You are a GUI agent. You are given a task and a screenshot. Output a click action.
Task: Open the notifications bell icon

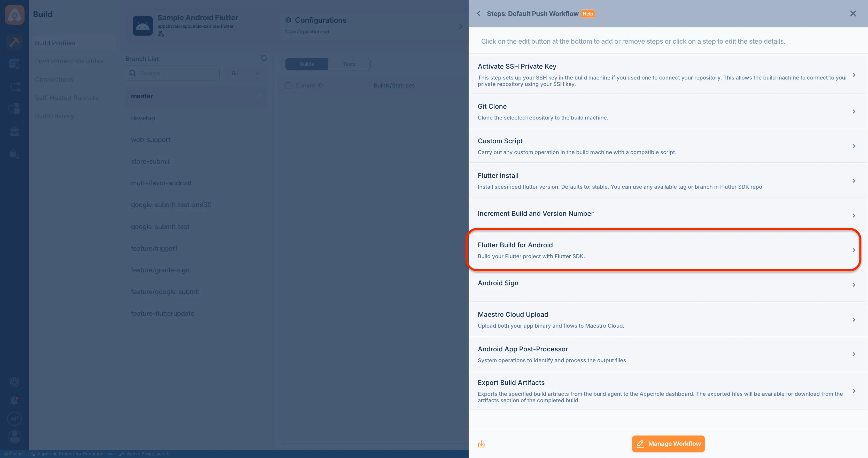[14, 400]
